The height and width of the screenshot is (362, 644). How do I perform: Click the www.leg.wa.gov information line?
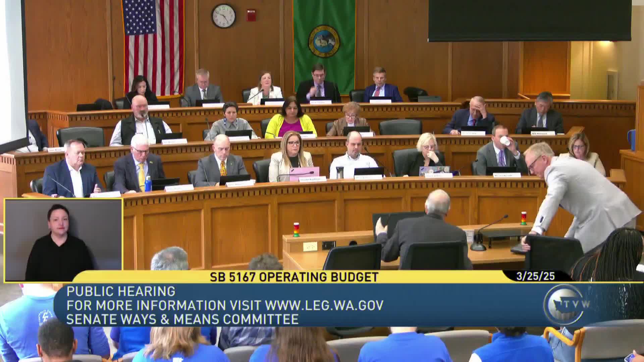225,305
